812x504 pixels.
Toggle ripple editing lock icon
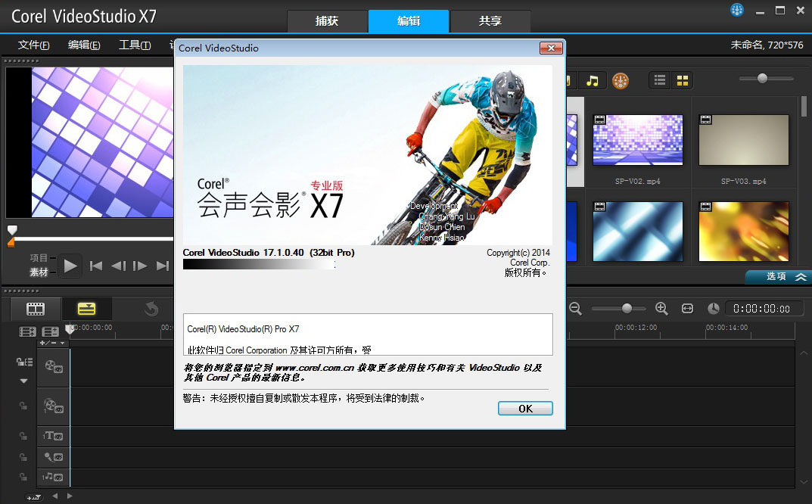24,362
